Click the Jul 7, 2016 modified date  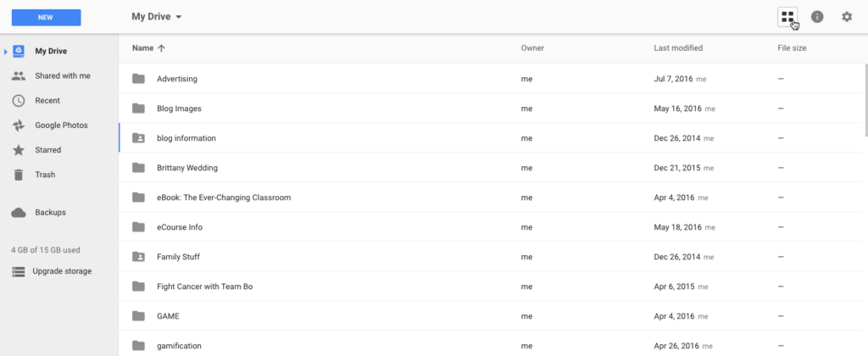[x=673, y=79]
